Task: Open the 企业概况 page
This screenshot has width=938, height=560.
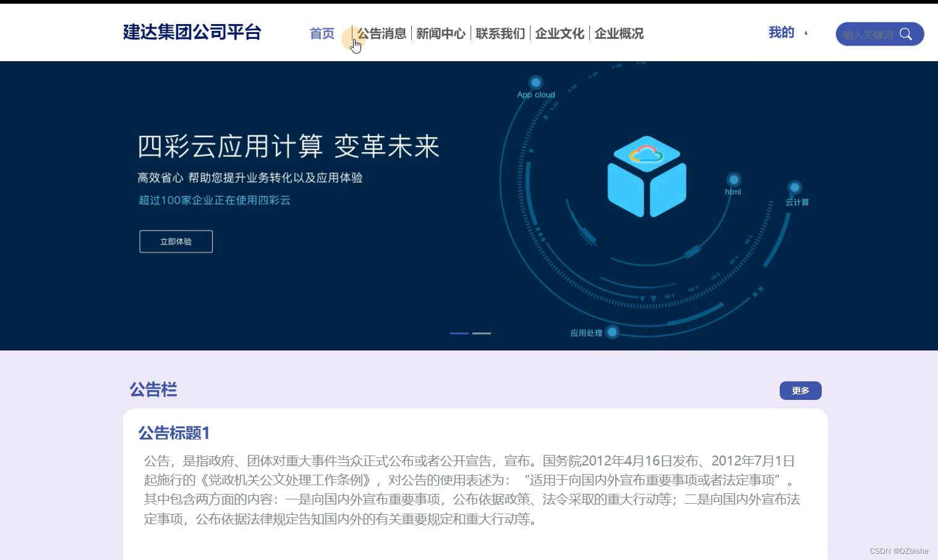Action: pyautogui.click(x=619, y=33)
